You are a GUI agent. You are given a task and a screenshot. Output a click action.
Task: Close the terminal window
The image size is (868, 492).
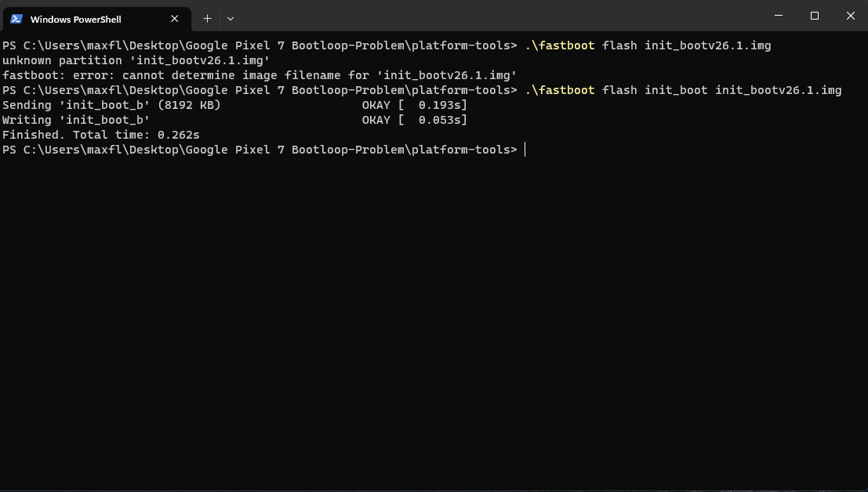(x=850, y=16)
